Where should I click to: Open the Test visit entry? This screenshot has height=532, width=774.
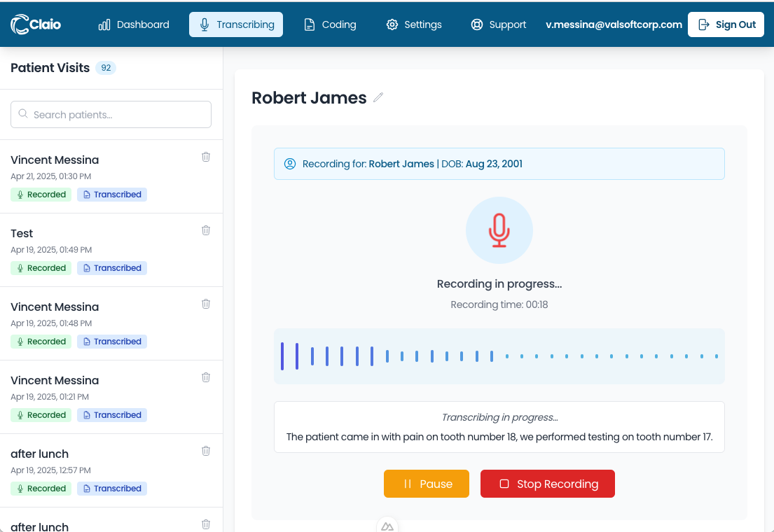pyautogui.click(x=111, y=250)
